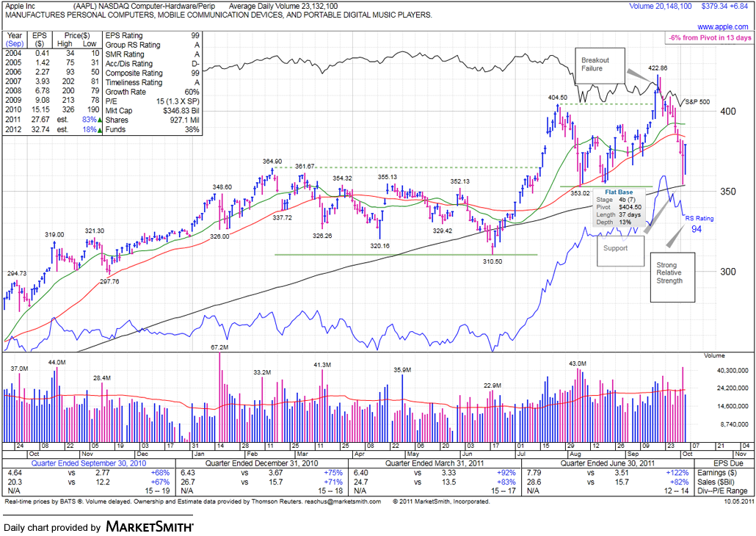Click the 43.0M volume label
This screenshot has width=756, height=536.
[578, 363]
